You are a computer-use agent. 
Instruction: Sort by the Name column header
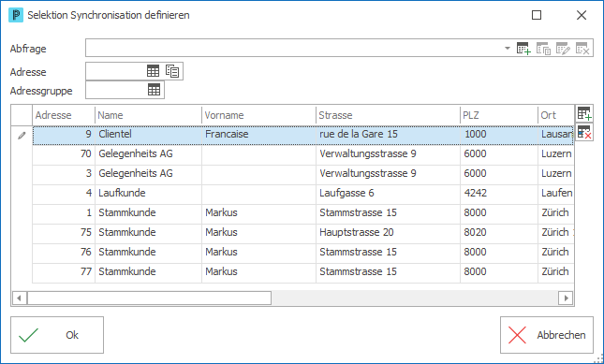click(148, 115)
